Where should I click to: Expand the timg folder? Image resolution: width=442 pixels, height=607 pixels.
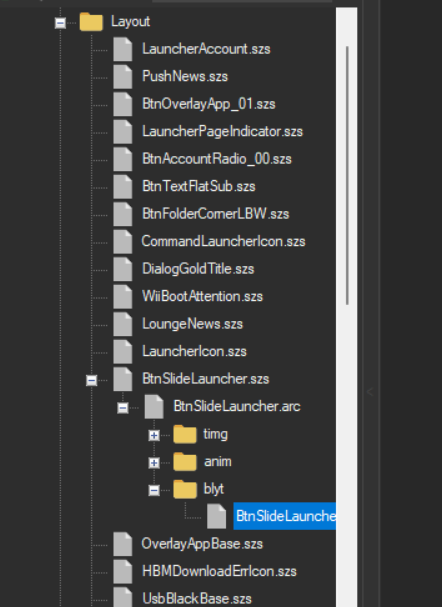[154, 435]
